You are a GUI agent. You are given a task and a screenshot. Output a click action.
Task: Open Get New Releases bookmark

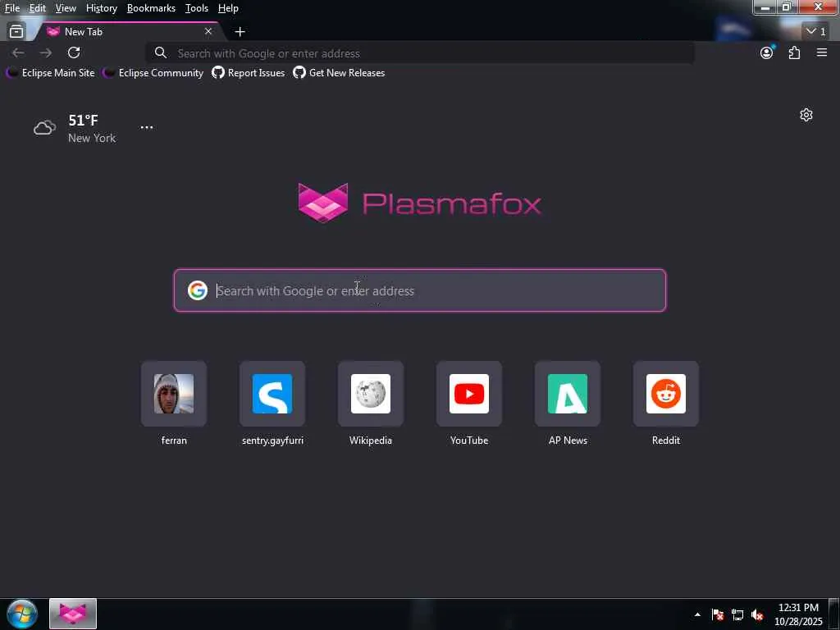click(339, 73)
